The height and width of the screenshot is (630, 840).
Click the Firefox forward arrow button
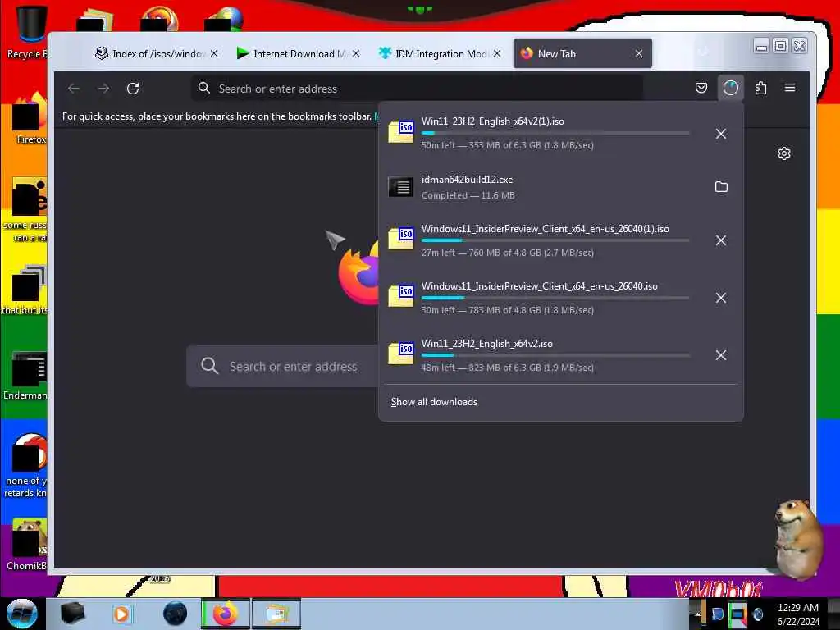[103, 89]
